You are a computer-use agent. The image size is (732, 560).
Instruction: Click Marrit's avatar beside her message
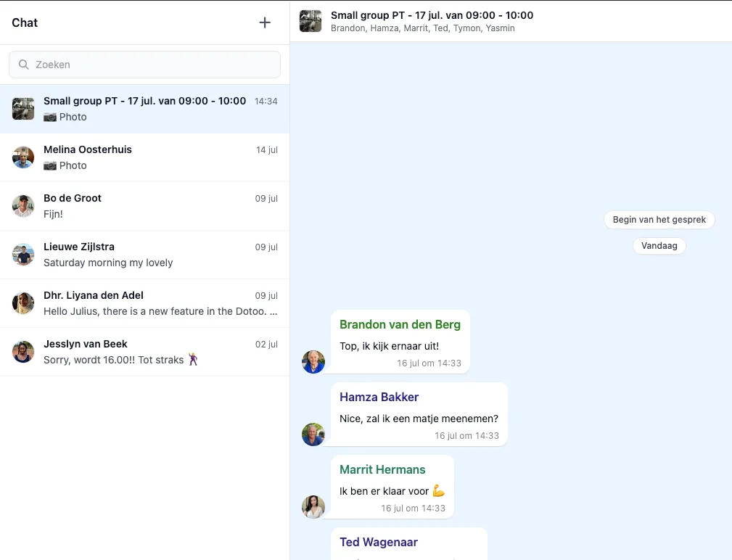[x=313, y=507]
